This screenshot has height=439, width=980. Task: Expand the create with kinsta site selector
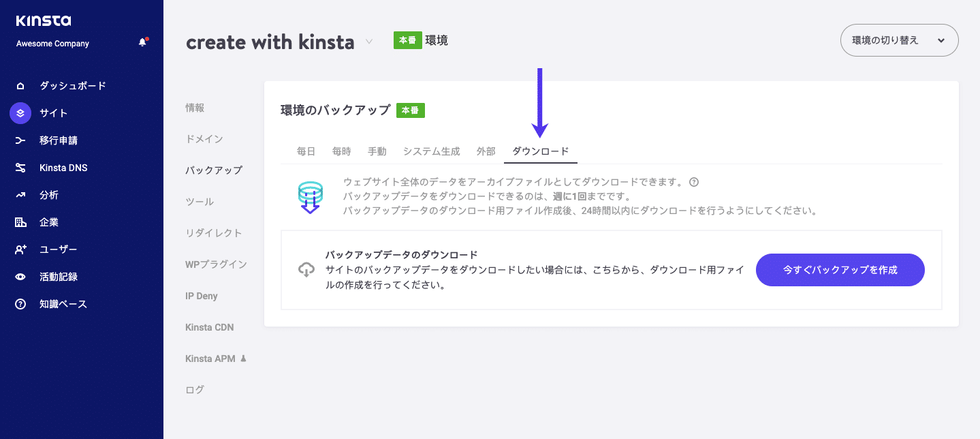368,42
